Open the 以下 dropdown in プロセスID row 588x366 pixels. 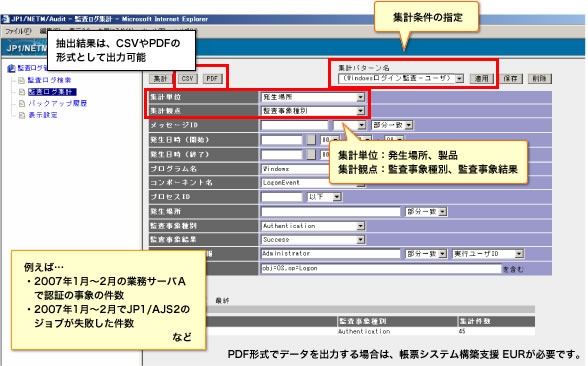click(x=324, y=197)
